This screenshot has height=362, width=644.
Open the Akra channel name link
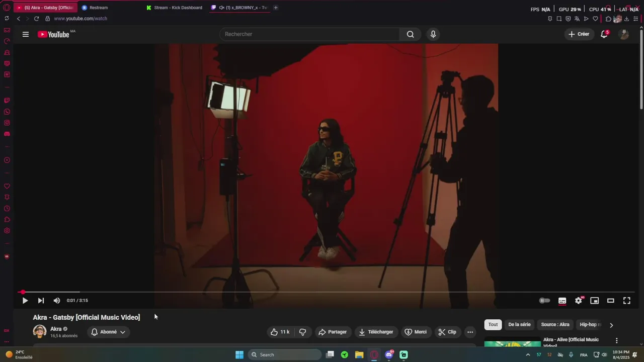[56, 329]
